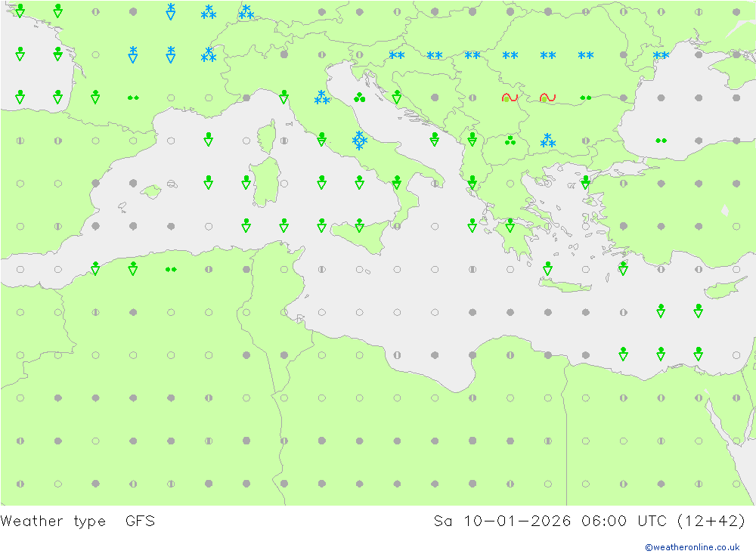Select the green two-dot rain symbol over the Black Sea
The width and height of the screenshot is (756, 554).
(x=661, y=141)
